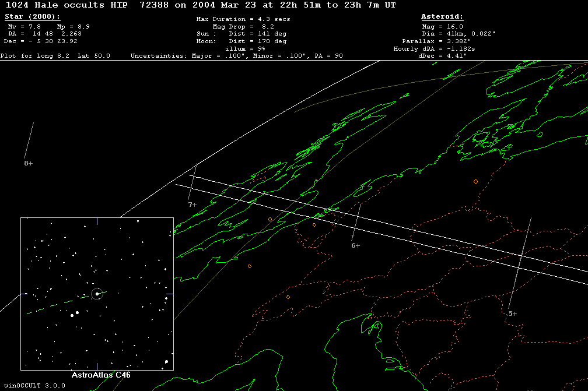Select the "Star (2000):" heading

(32, 17)
